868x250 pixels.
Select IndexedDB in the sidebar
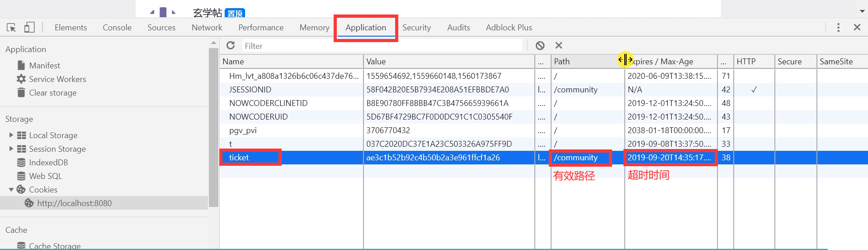click(x=48, y=162)
